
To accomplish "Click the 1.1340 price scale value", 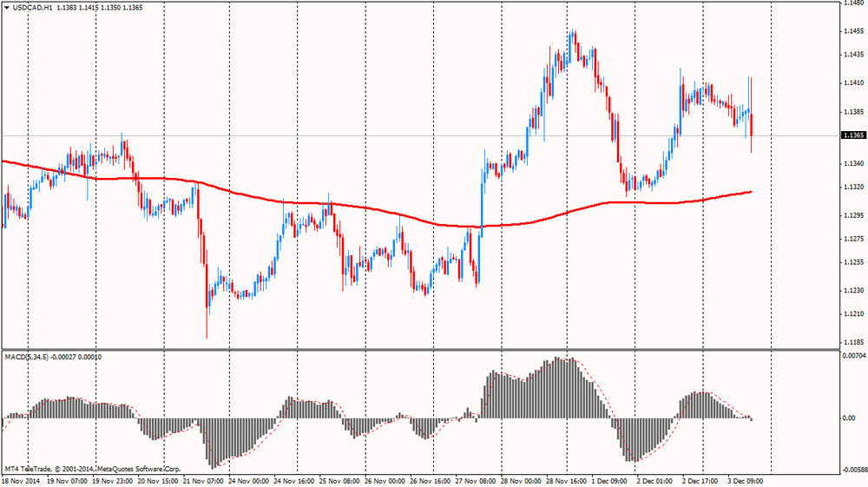I will (852, 163).
